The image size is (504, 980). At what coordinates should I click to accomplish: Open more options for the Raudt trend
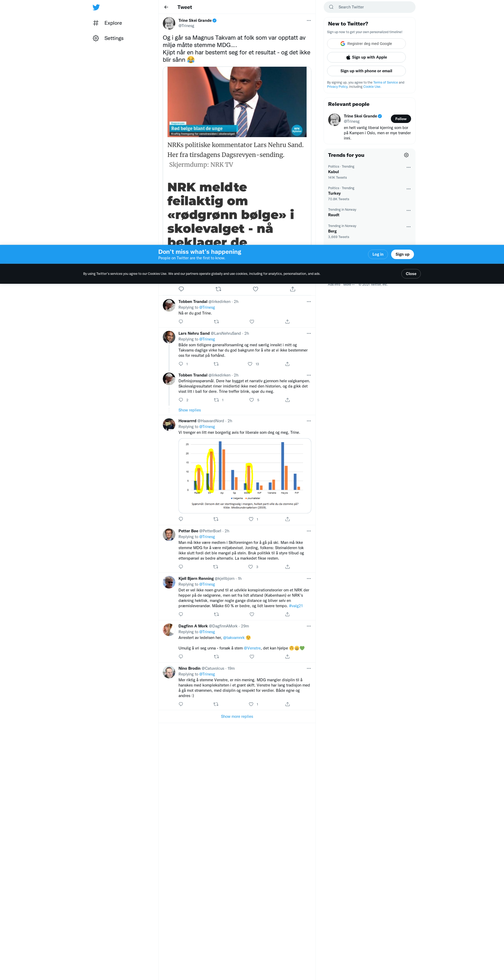point(409,210)
